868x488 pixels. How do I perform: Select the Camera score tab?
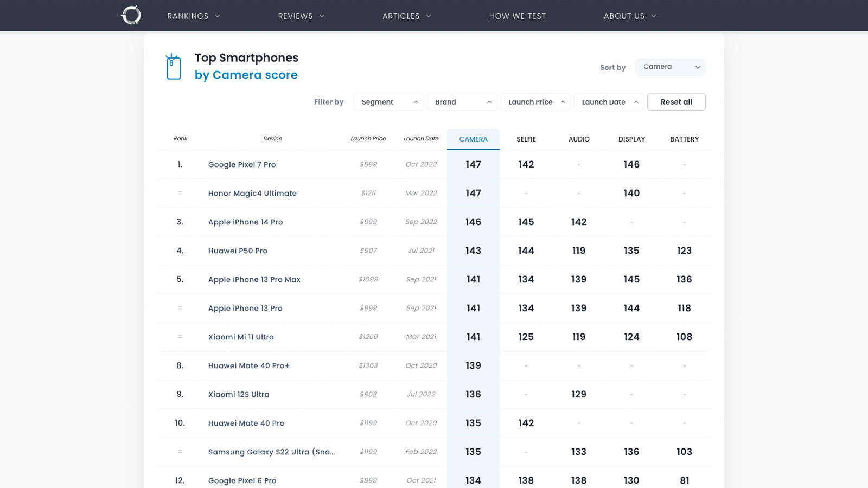pyautogui.click(x=474, y=139)
